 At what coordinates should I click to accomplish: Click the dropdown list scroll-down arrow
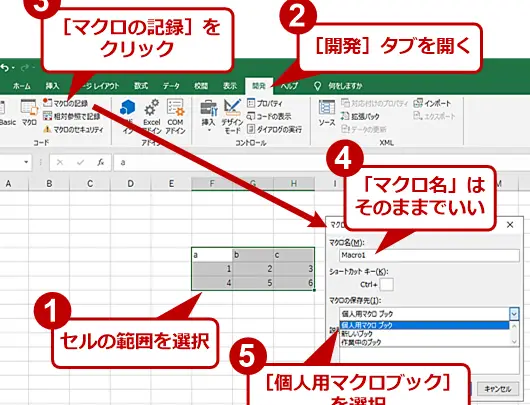[514, 342]
